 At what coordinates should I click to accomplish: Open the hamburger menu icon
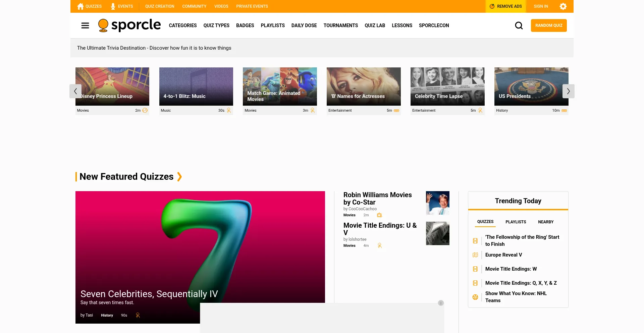tap(85, 25)
